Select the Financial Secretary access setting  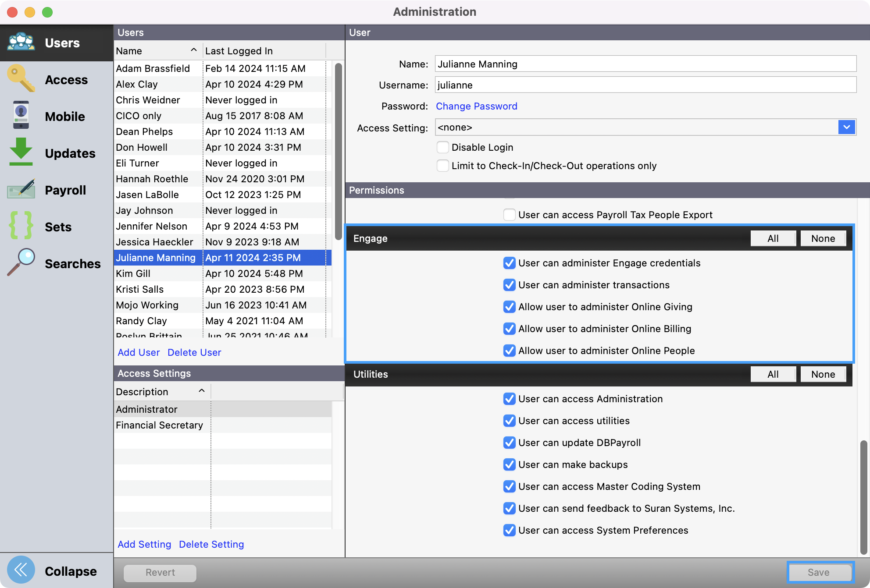[x=160, y=425]
